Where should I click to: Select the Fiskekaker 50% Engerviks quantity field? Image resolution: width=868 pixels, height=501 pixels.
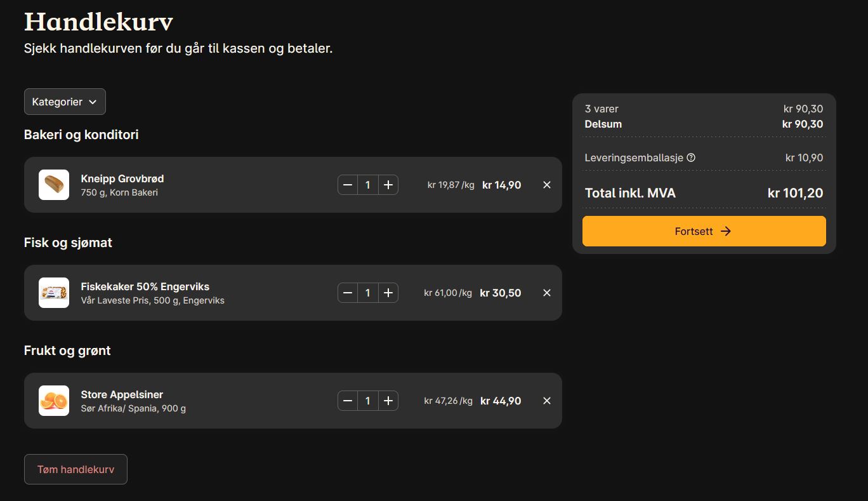pyautogui.click(x=368, y=293)
